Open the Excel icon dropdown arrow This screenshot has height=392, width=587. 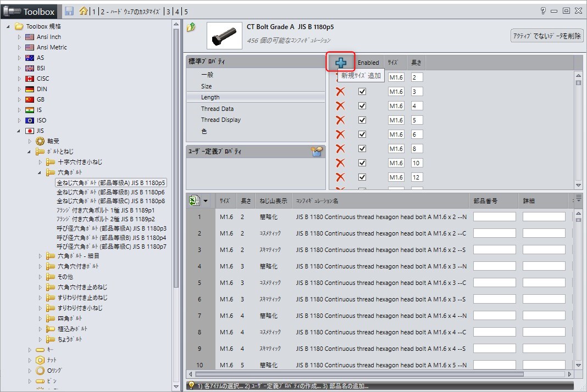pos(205,201)
